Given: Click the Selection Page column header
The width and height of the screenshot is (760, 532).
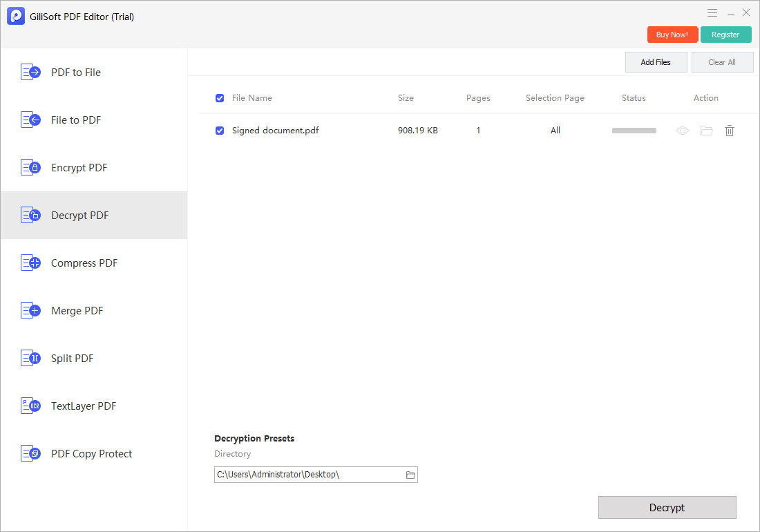Looking at the screenshot, I should 555,98.
